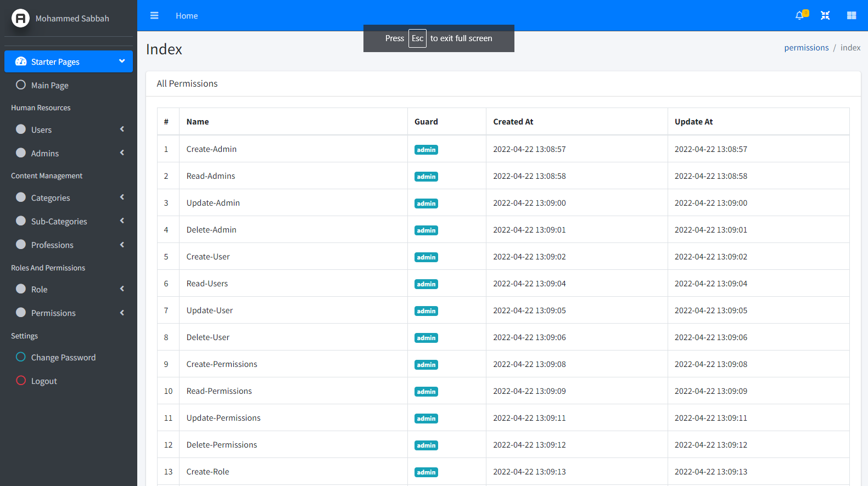Click the Starter Pages dashboard icon
Screen dimensions: 868x486
point(21,61)
